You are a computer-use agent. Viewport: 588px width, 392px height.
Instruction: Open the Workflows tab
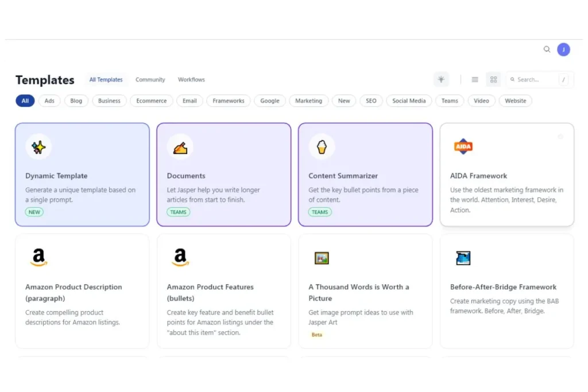coord(191,79)
